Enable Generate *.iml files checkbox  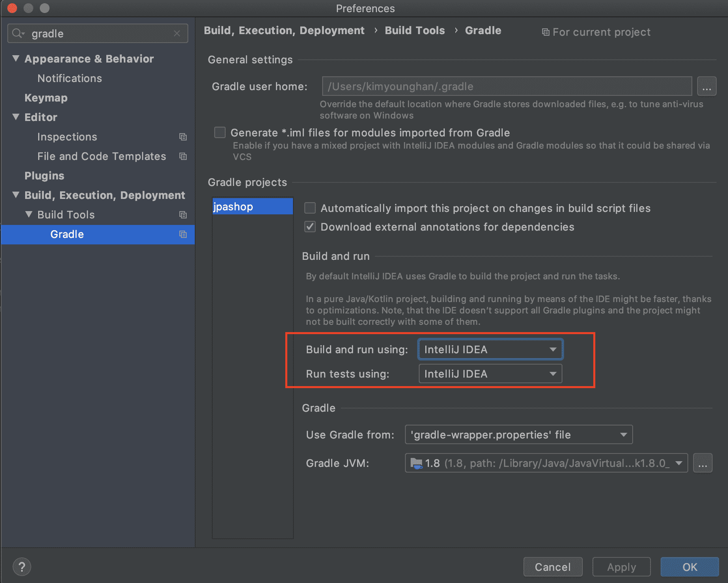coord(220,133)
